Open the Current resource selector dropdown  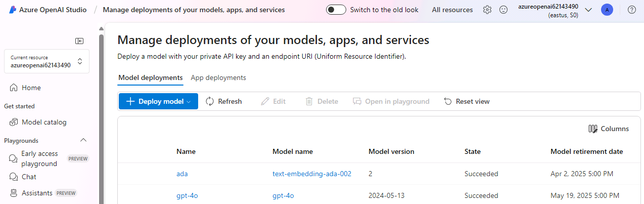[47, 61]
